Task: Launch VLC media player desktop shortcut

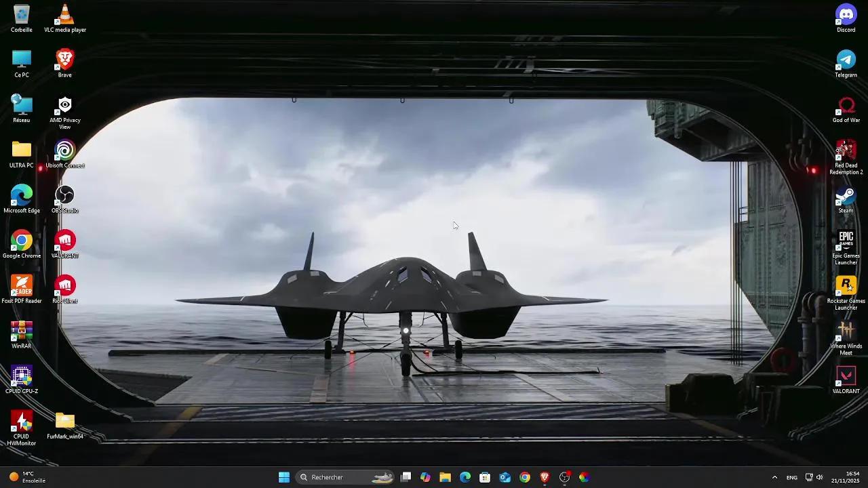Action: pos(65,18)
